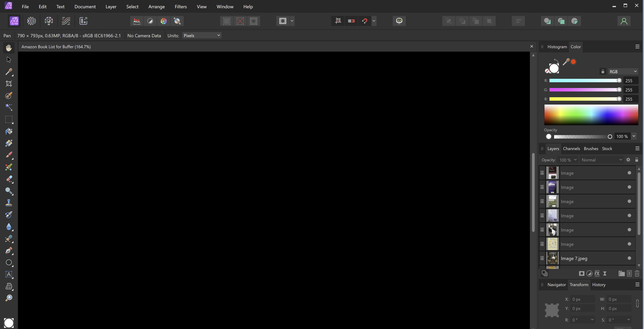
Task: Select the Zoom magnifier tool
Action: click(9, 298)
